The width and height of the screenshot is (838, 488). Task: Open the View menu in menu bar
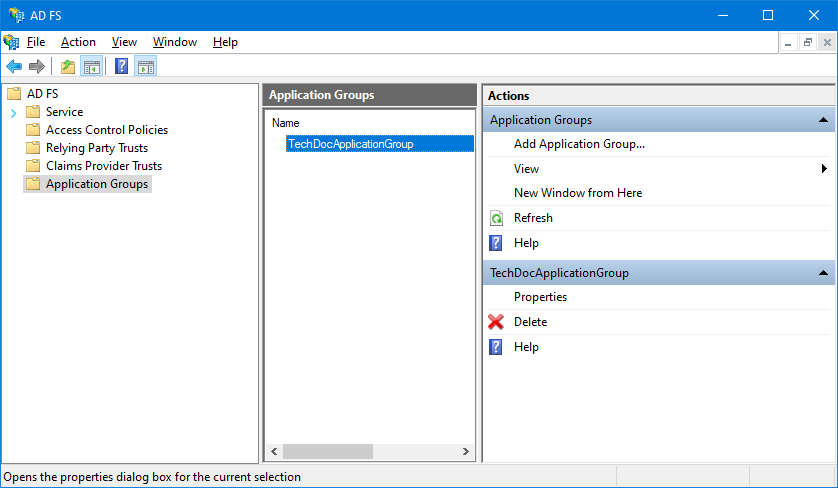[x=124, y=42]
